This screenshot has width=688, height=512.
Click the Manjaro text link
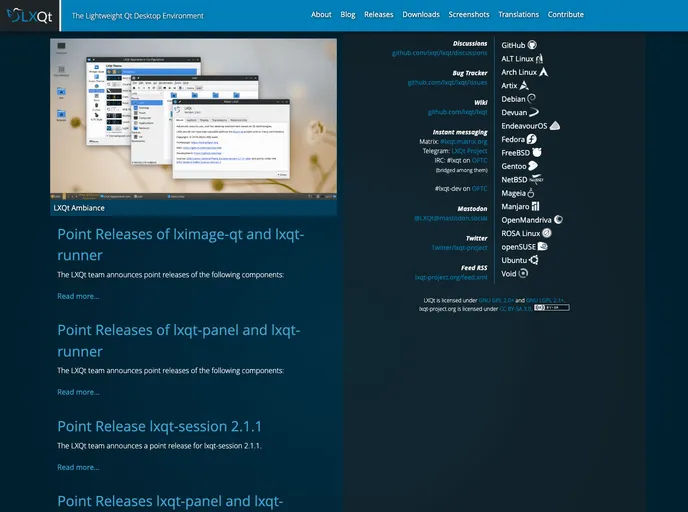515,206
